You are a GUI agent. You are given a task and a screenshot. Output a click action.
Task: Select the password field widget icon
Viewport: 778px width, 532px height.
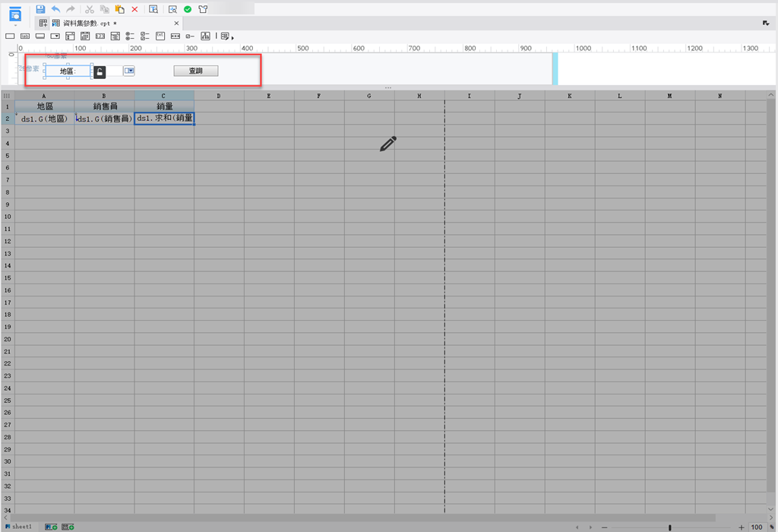click(176, 36)
